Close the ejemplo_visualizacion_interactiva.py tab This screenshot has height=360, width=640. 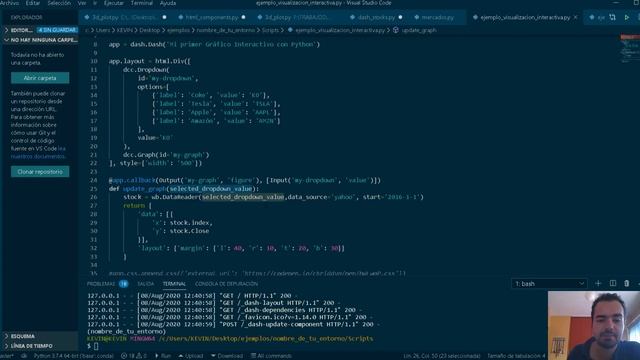pyautogui.click(x=576, y=18)
